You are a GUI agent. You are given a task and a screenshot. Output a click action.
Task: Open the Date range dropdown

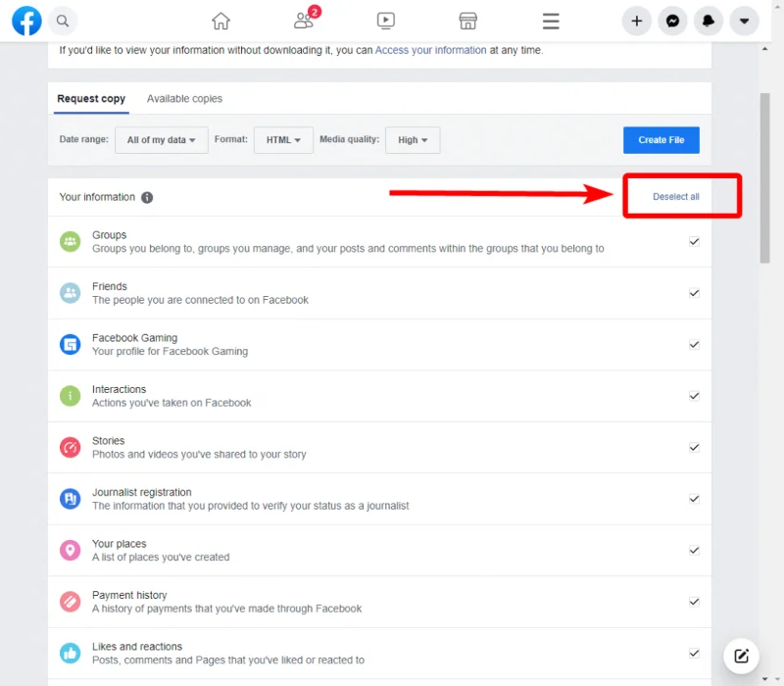point(161,140)
